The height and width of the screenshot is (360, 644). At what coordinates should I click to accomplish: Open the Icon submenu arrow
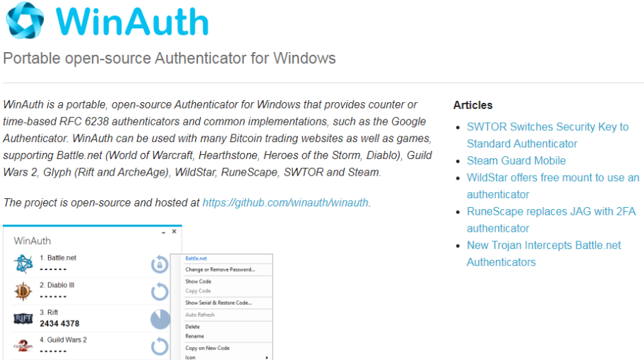click(x=267, y=357)
